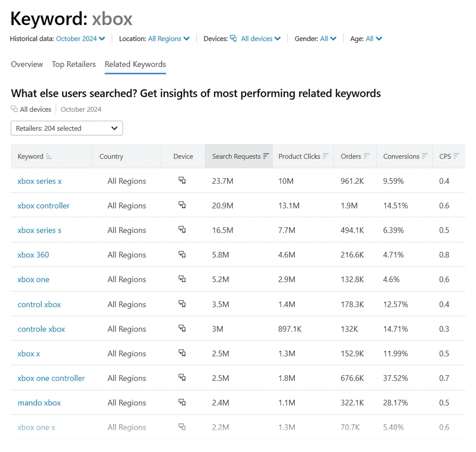
Task: Open controle xbox keyword link
Action: click(41, 329)
